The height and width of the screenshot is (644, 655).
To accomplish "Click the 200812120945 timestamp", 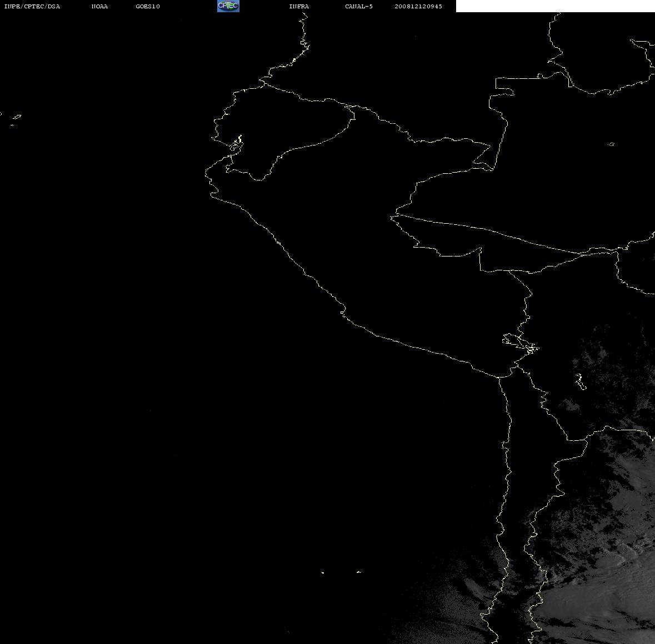I will pyautogui.click(x=418, y=6).
